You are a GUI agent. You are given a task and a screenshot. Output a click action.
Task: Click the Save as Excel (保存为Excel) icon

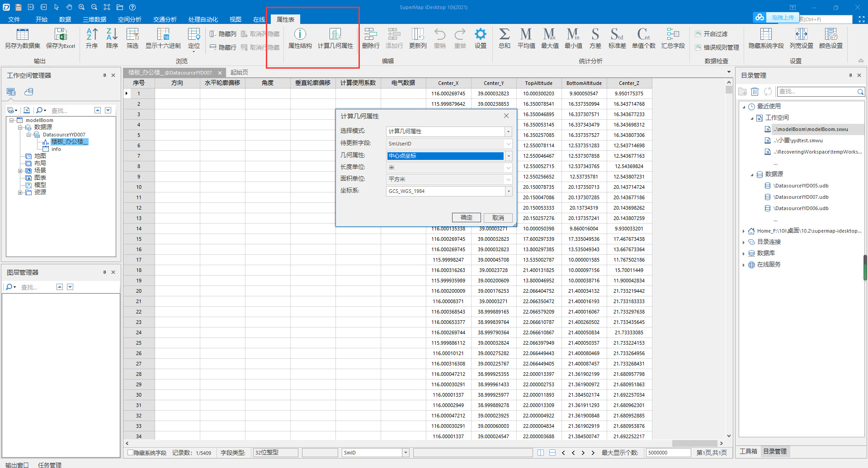point(61,34)
